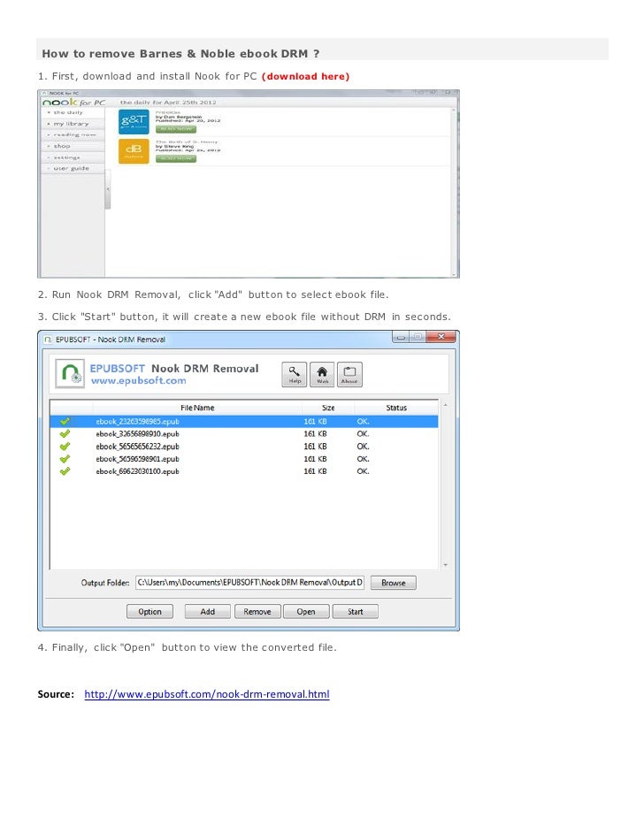Screen dimensions: 644x833
Task: Select row ebook_2326359898S.epub
Action: (244, 421)
